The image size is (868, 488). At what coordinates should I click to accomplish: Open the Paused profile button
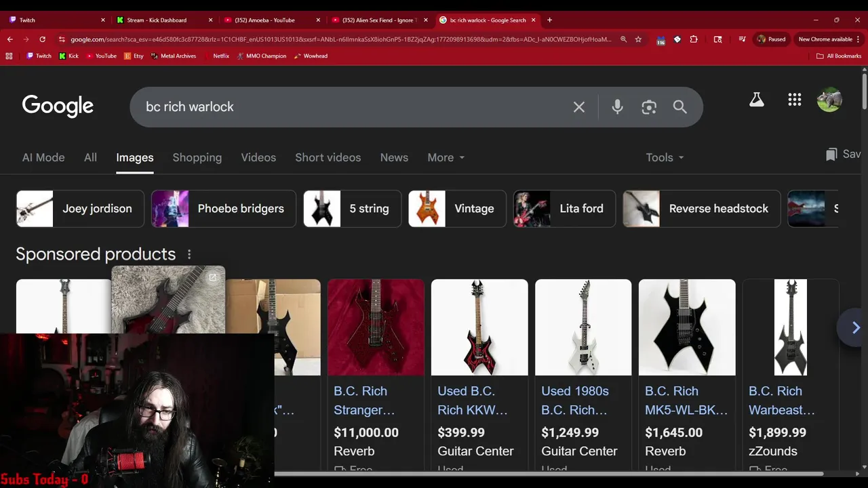coord(772,39)
